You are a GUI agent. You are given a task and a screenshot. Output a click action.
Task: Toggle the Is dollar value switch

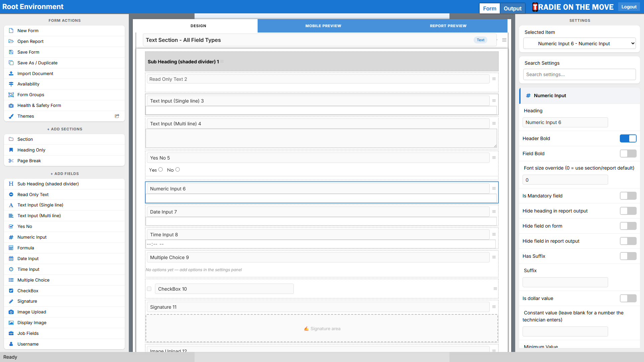628,298
